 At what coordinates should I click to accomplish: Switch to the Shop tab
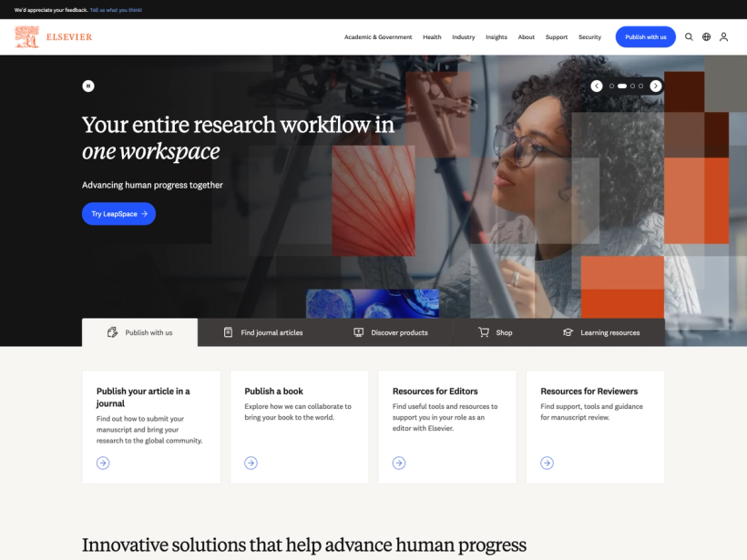click(496, 332)
